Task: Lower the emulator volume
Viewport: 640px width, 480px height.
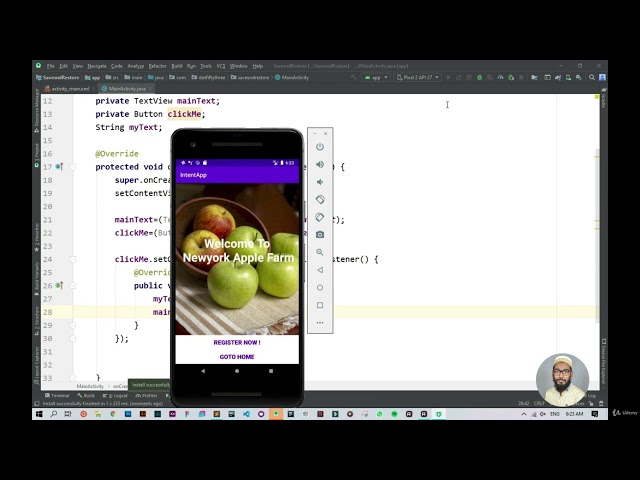Action: point(320,182)
